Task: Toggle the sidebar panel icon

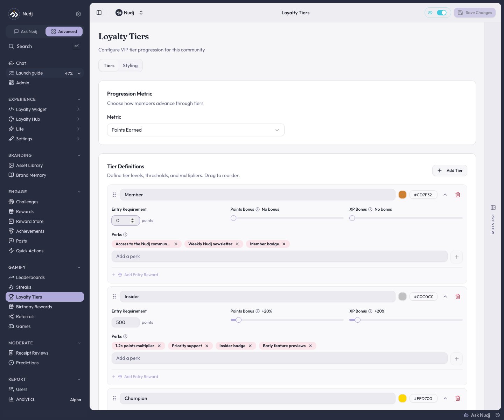Action: click(x=99, y=13)
